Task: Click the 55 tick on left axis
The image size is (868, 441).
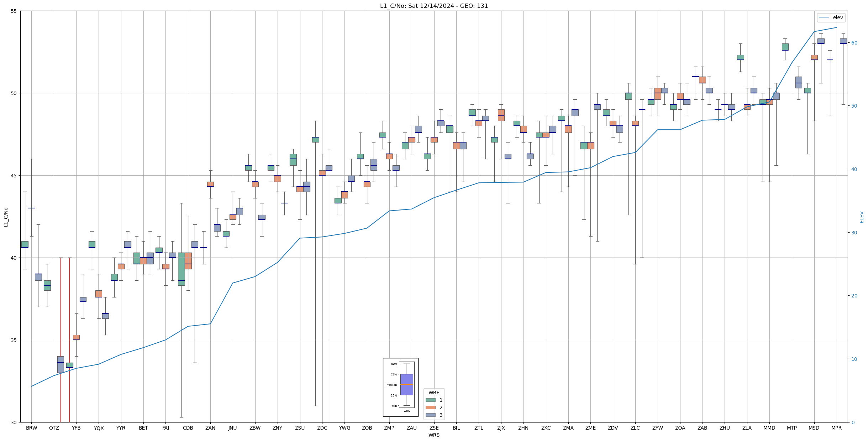Action: point(14,11)
